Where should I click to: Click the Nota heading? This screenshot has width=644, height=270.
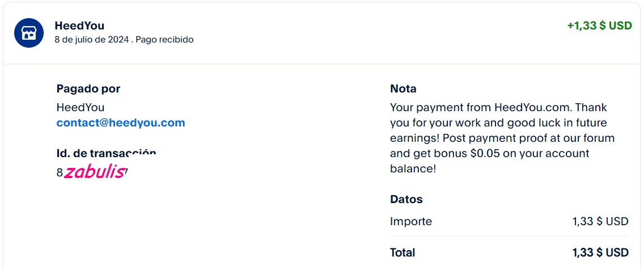[403, 88]
